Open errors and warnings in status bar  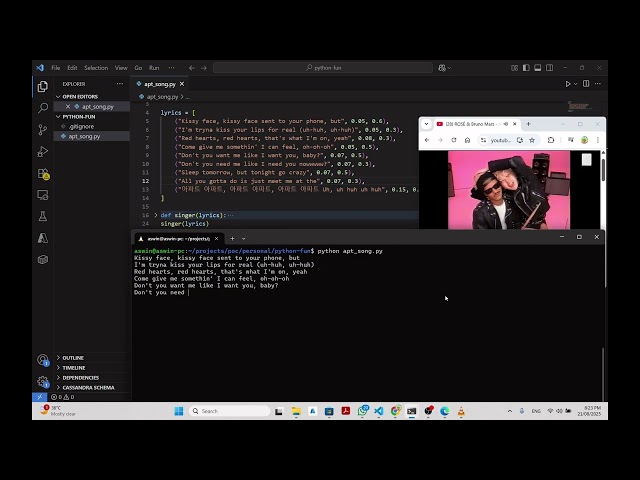point(62,397)
